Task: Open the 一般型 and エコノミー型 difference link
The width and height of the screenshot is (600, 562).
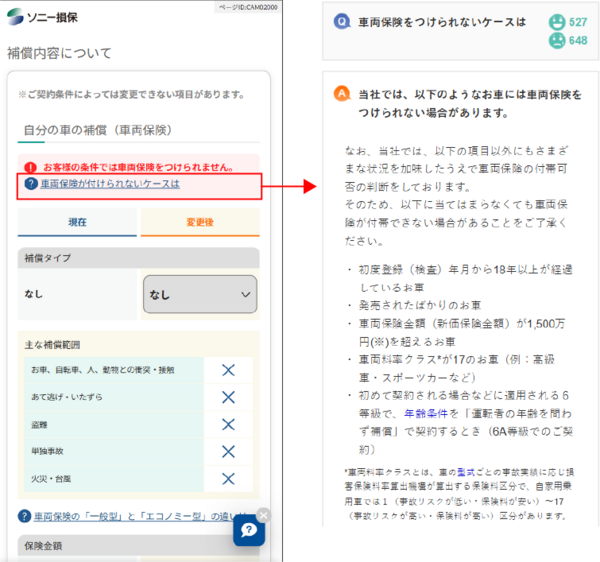Action: coord(140,516)
